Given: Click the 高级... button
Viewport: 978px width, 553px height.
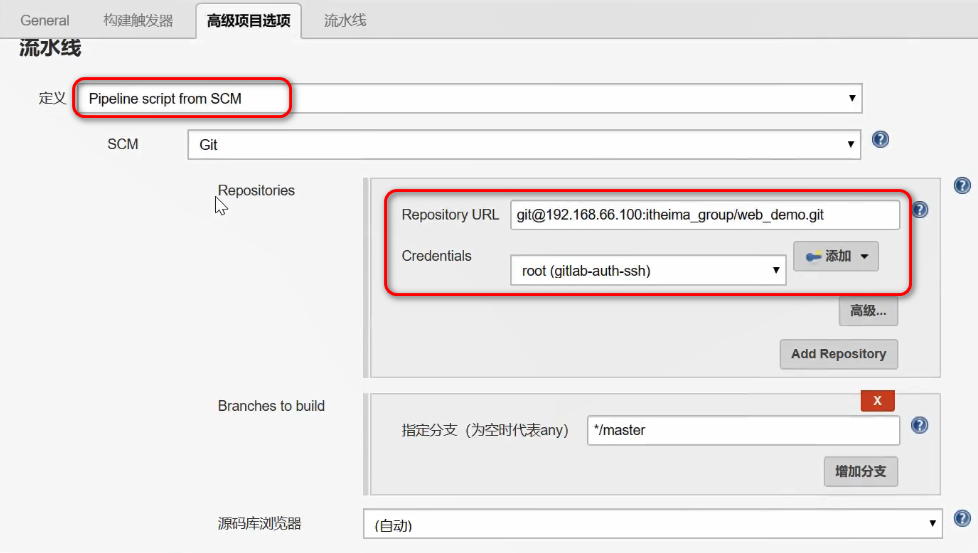Looking at the screenshot, I should click(x=868, y=310).
